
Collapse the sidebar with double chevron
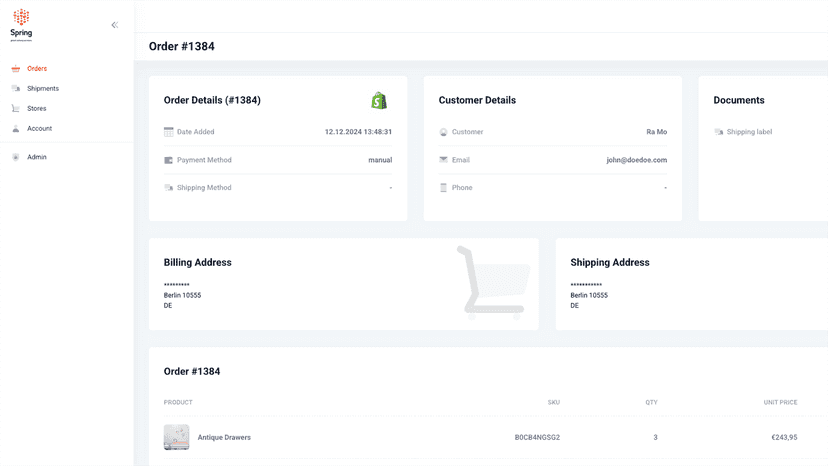point(115,25)
